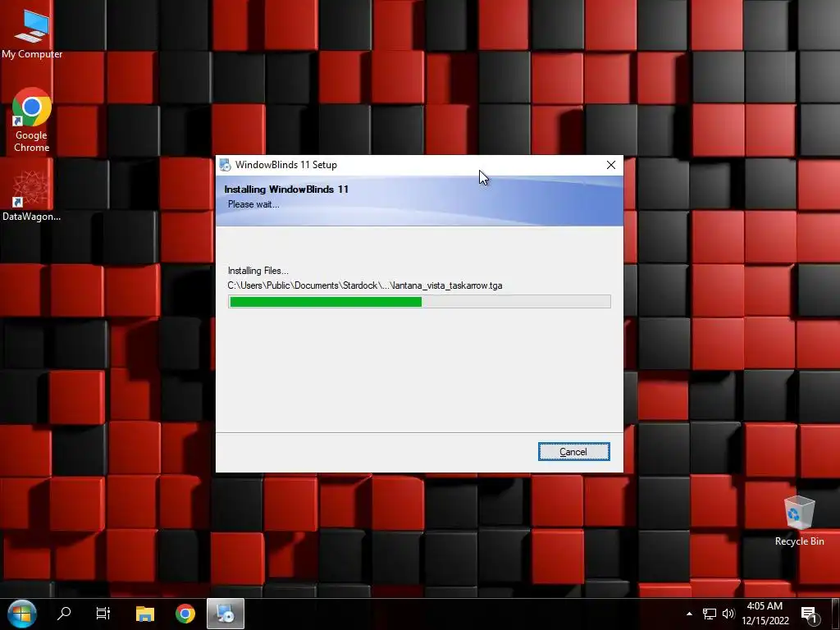Viewport: 840px width, 630px height.
Task: Select the DataWagon desktop shortcut
Action: point(31,195)
